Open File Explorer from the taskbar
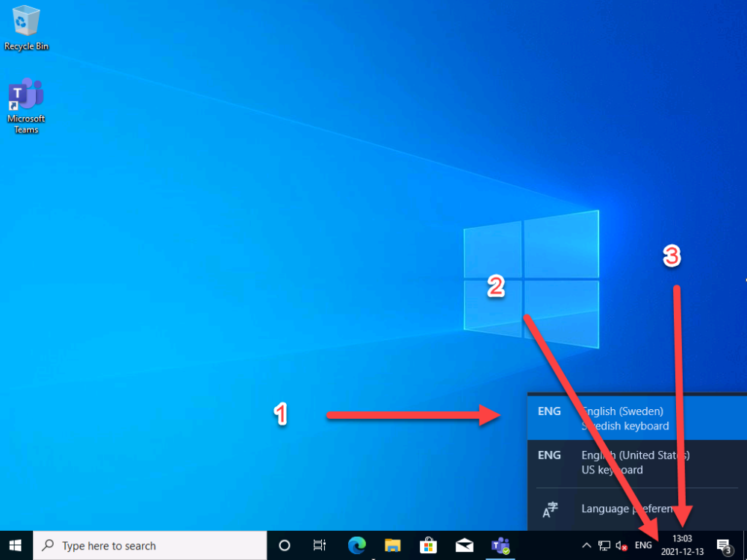Viewport: 747px width, 560px height. (x=393, y=545)
